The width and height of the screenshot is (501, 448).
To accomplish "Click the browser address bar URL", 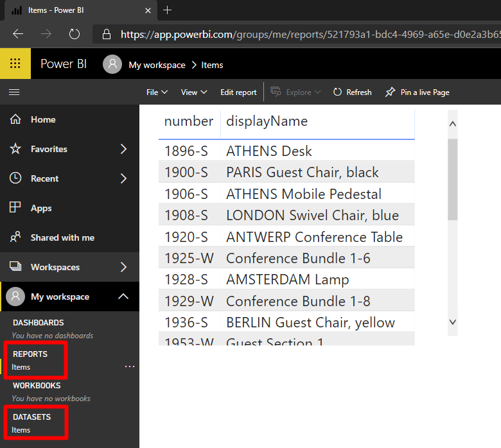I will pyautogui.click(x=310, y=34).
